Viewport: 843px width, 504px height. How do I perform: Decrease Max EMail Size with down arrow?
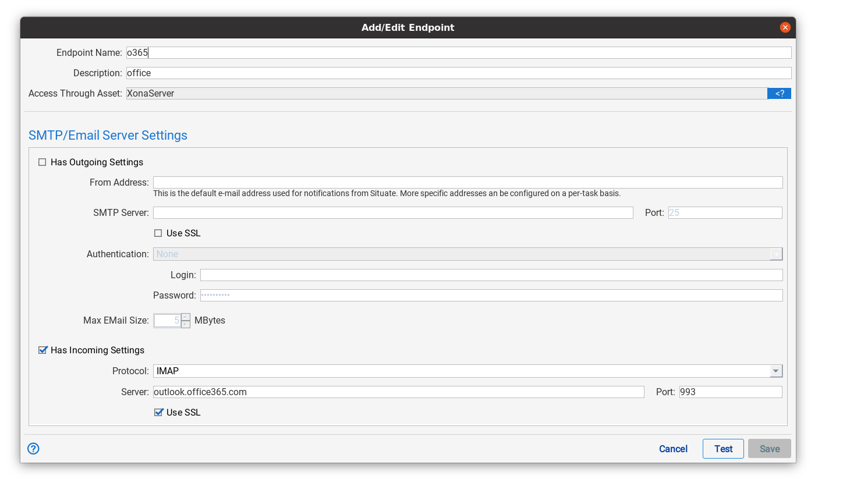point(186,324)
